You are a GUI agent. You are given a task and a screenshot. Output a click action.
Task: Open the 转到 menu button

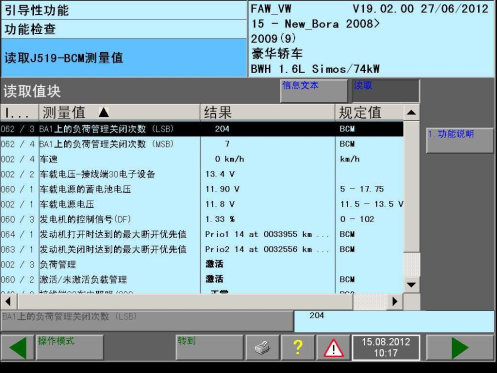pos(209,348)
